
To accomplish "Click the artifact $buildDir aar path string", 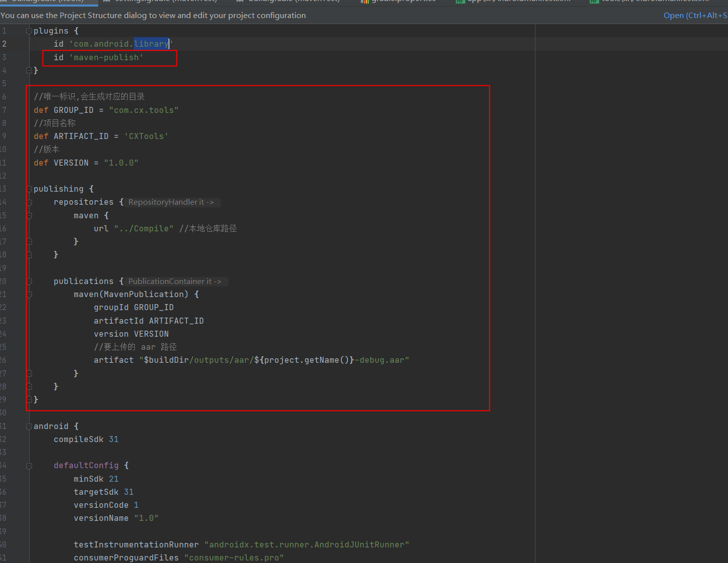I will [274, 360].
